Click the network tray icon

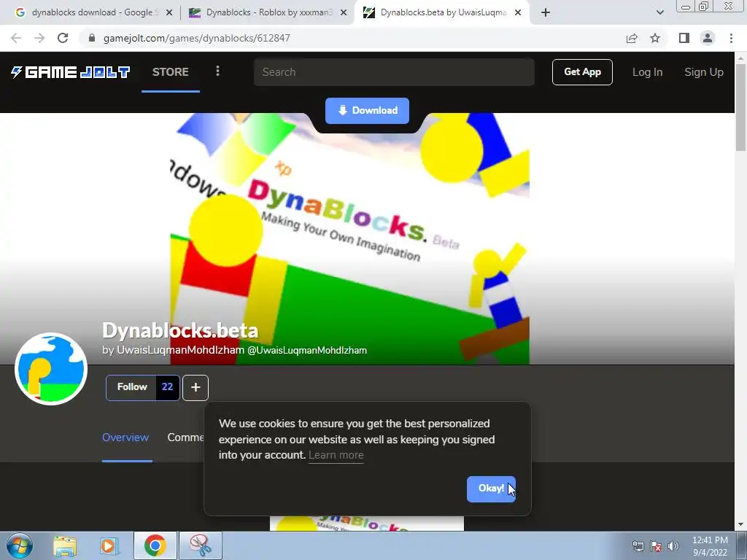click(638, 546)
